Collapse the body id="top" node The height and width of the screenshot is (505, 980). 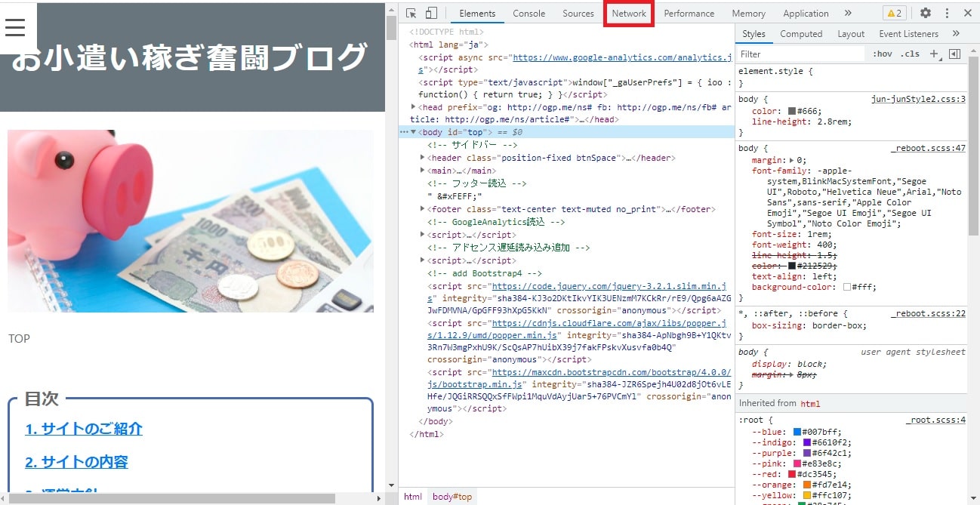point(413,132)
